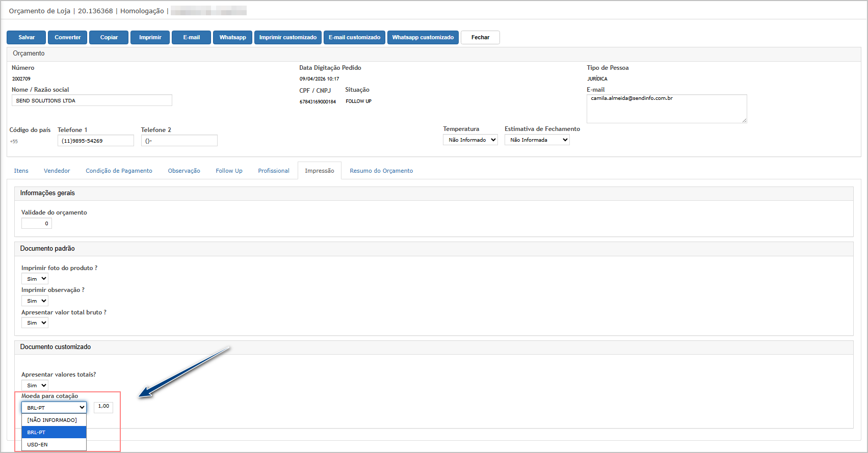Click the E-mail text area
868x453 pixels.
[x=666, y=109]
